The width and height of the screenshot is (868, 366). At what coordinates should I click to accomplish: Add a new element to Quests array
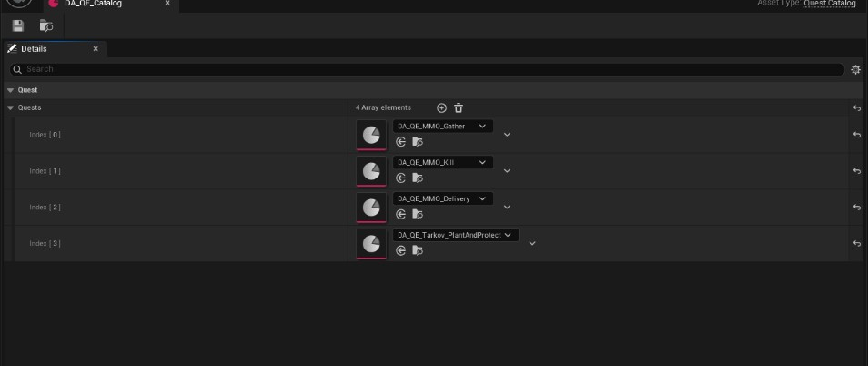[441, 108]
